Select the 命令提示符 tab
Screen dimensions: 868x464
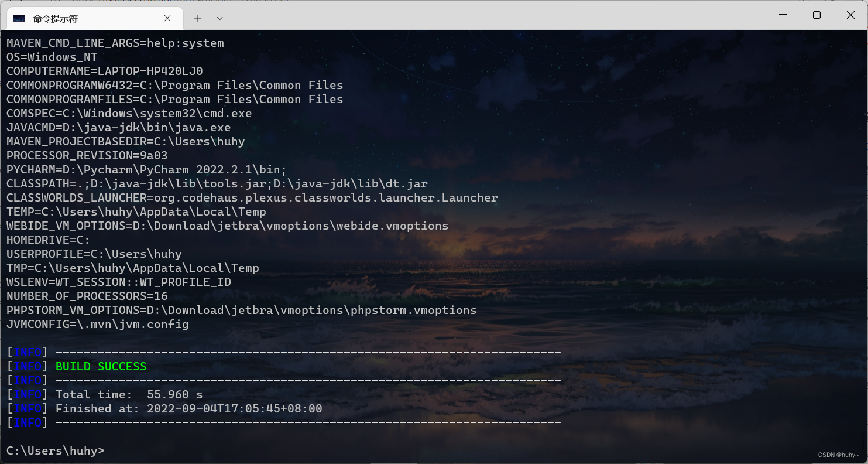94,18
